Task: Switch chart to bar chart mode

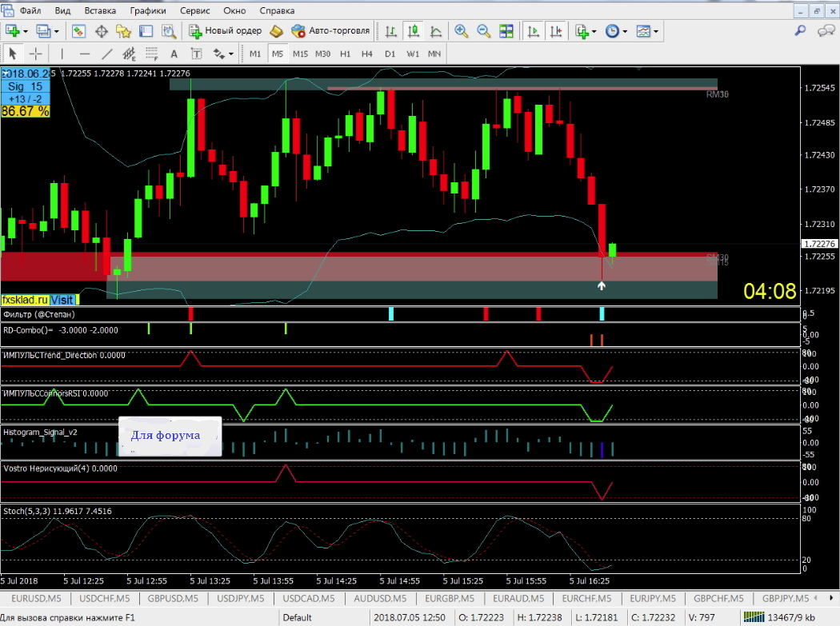Action: [391, 31]
